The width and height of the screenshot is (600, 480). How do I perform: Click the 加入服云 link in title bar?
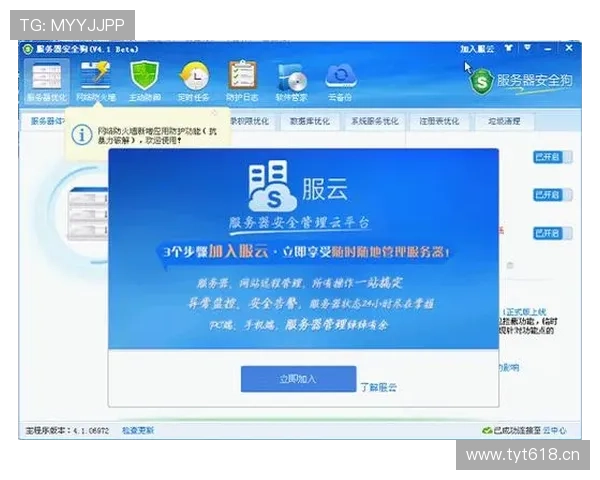[477, 49]
